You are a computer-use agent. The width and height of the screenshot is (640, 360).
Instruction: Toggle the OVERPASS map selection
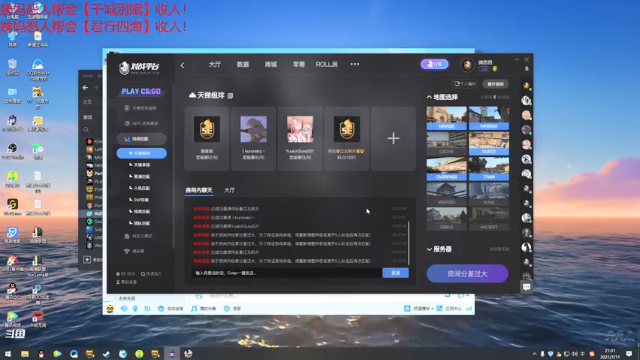[x=447, y=169]
